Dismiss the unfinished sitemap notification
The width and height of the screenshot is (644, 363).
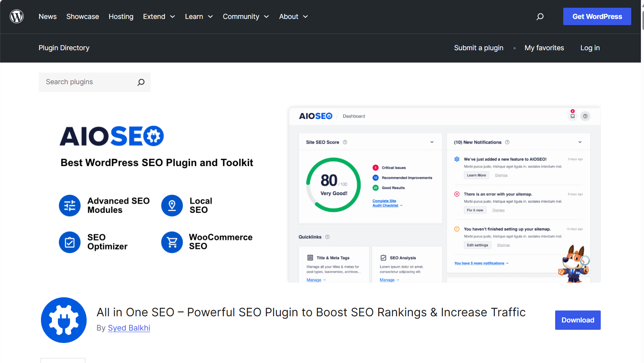(503, 245)
